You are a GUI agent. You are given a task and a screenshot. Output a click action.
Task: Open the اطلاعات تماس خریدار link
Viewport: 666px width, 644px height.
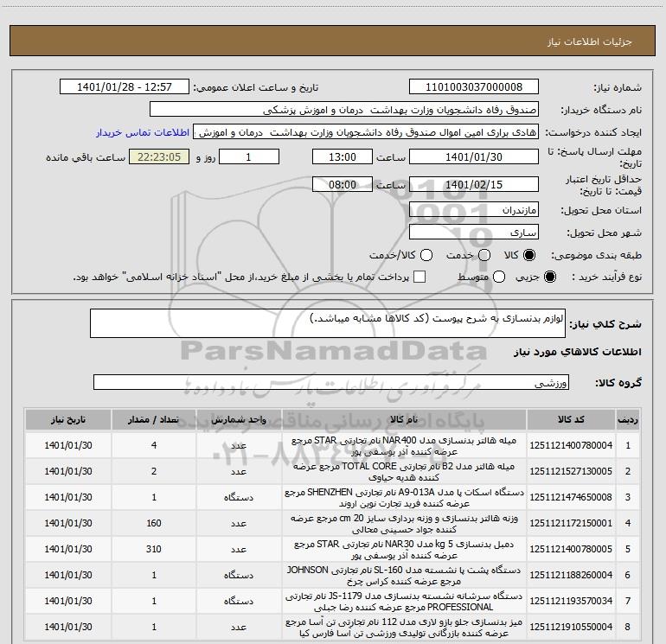(x=143, y=132)
